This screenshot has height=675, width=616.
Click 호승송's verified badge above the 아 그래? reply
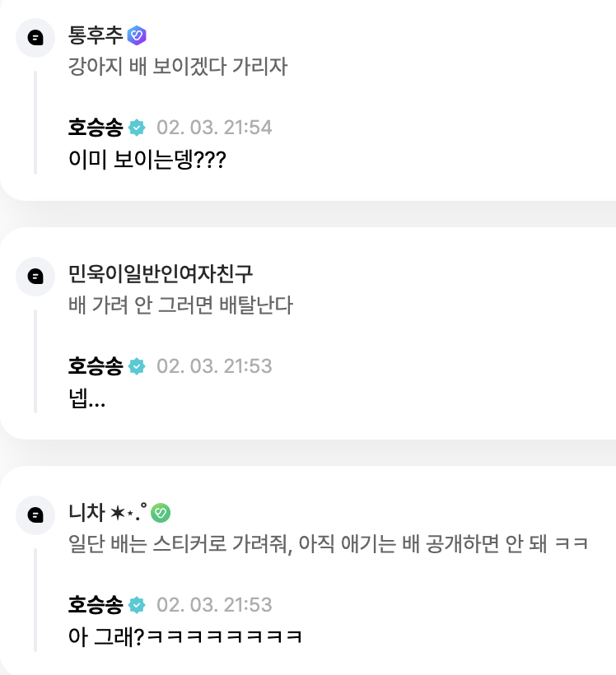pyautogui.click(x=137, y=605)
